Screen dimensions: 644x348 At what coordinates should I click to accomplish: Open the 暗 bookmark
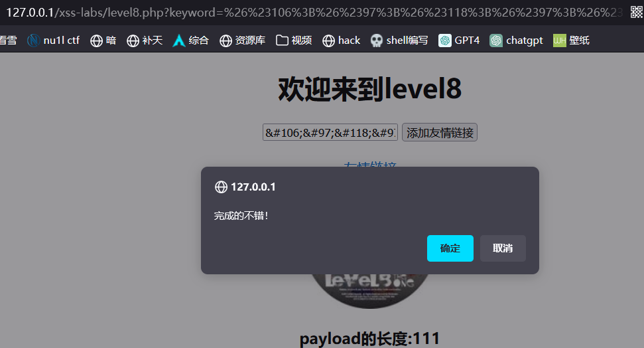point(103,41)
